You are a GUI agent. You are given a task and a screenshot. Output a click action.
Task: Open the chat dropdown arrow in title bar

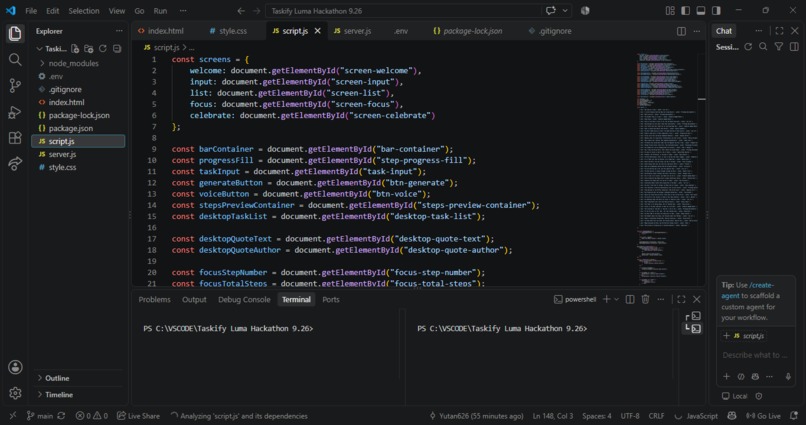coord(565,10)
